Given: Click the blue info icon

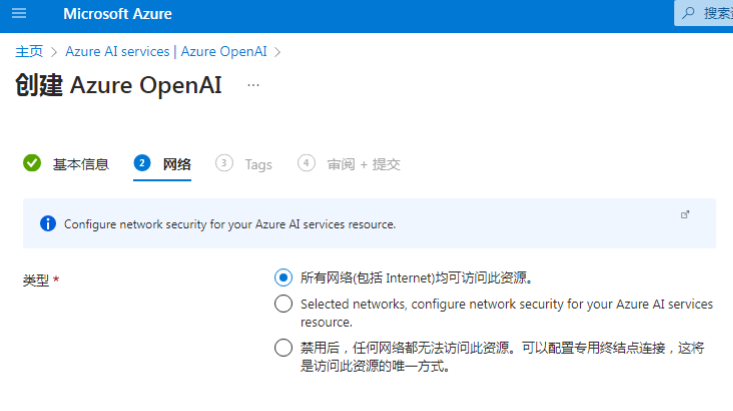Looking at the screenshot, I should pyautogui.click(x=48, y=224).
